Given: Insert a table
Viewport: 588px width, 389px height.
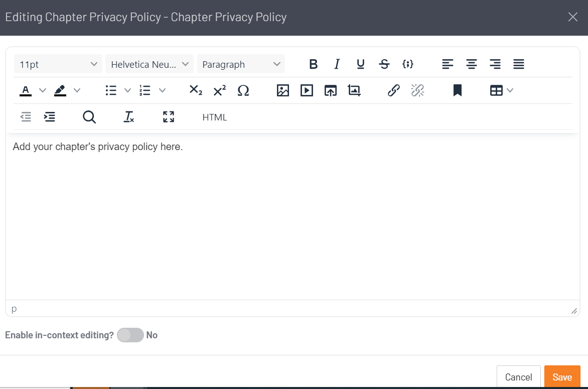Looking at the screenshot, I should (496, 90).
